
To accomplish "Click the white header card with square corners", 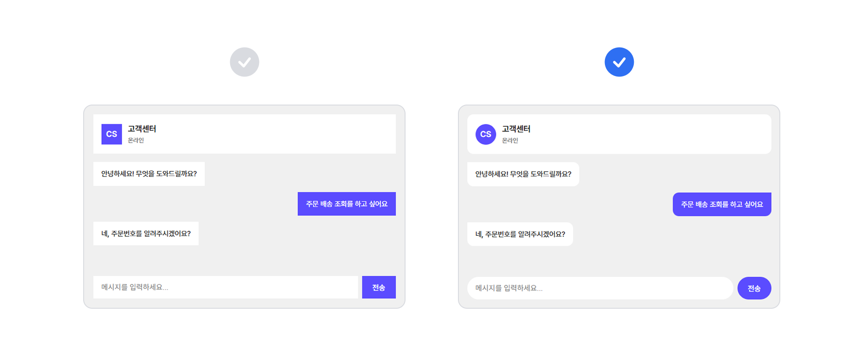I will tap(271, 134).
